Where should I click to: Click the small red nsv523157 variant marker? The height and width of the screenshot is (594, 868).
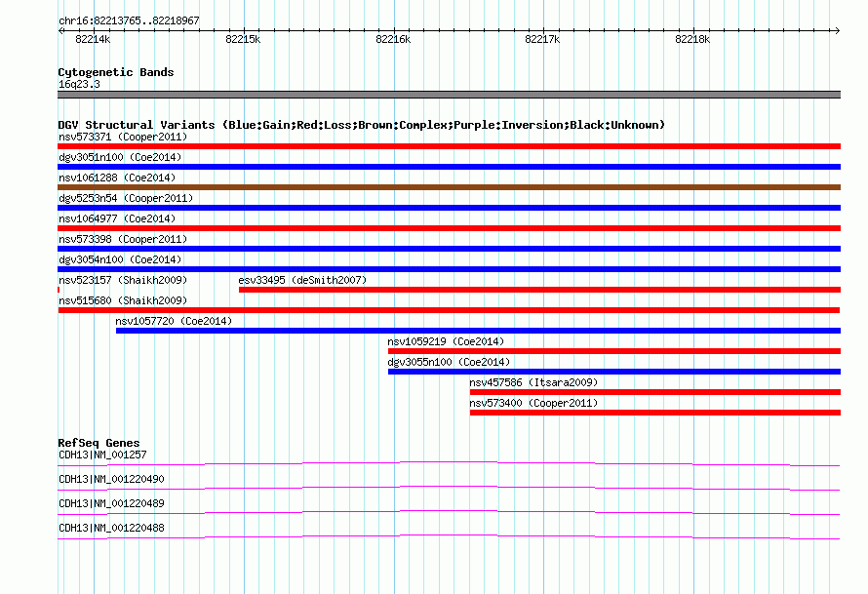click(59, 290)
